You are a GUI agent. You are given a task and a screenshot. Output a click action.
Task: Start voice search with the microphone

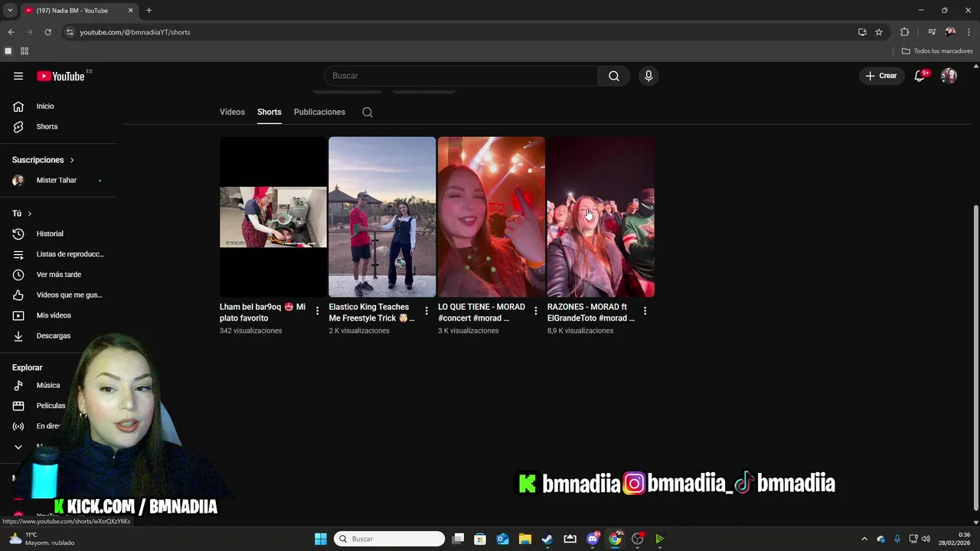(648, 76)
